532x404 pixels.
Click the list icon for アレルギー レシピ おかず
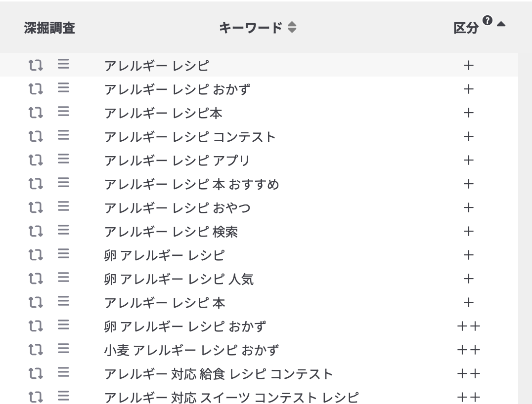click(63, 88)
